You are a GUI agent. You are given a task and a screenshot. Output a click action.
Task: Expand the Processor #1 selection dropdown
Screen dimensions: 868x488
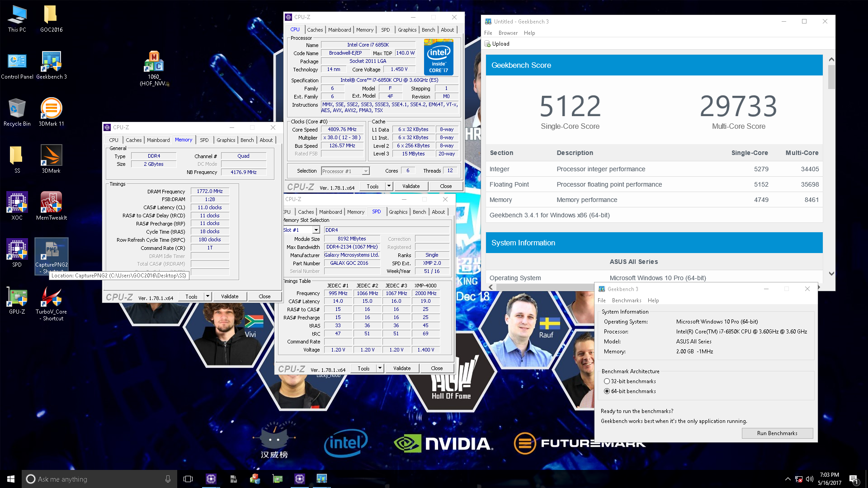365,171
